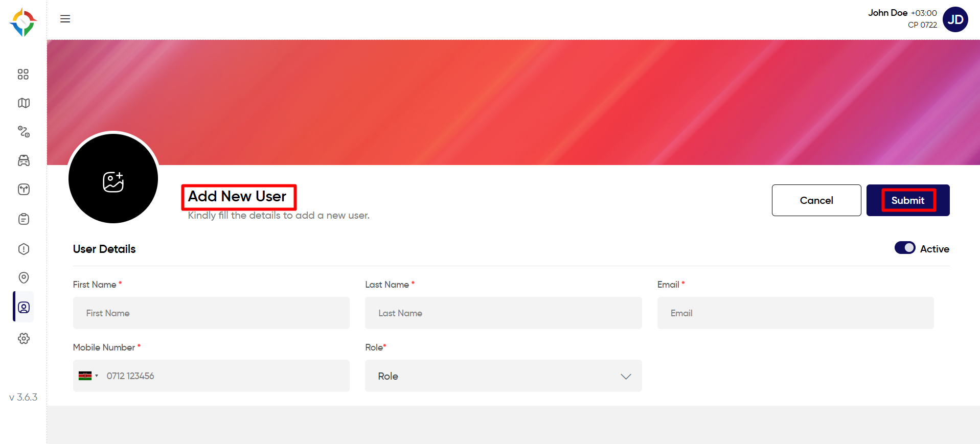Screen dimensions: 980x444
Task: Open the alerts exclamation icon in sidebar
Action: click(x=24, y=249)
